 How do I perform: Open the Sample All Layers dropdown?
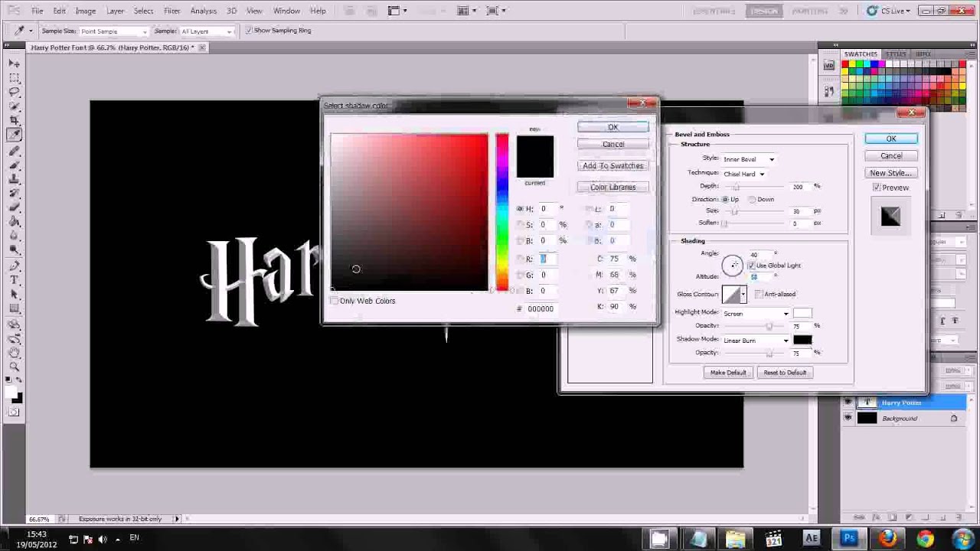pos(206,31)
